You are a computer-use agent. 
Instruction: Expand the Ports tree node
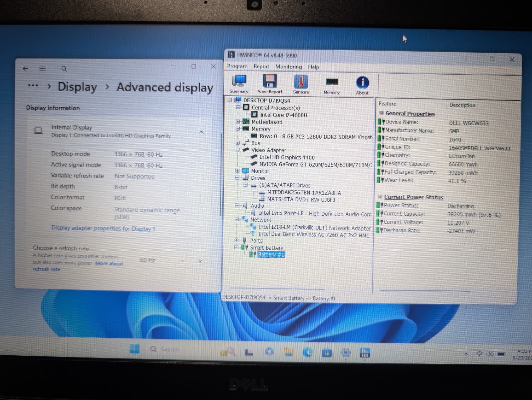click(236, 240)
